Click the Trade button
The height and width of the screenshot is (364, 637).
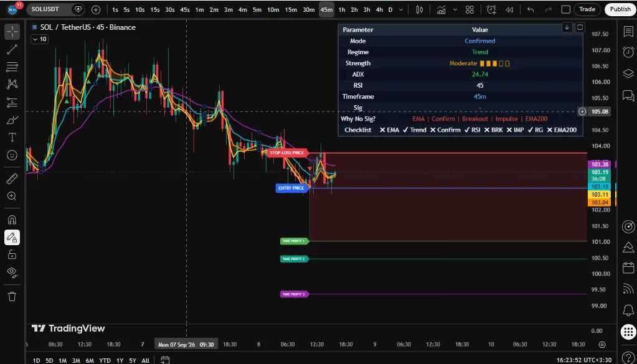587,9
